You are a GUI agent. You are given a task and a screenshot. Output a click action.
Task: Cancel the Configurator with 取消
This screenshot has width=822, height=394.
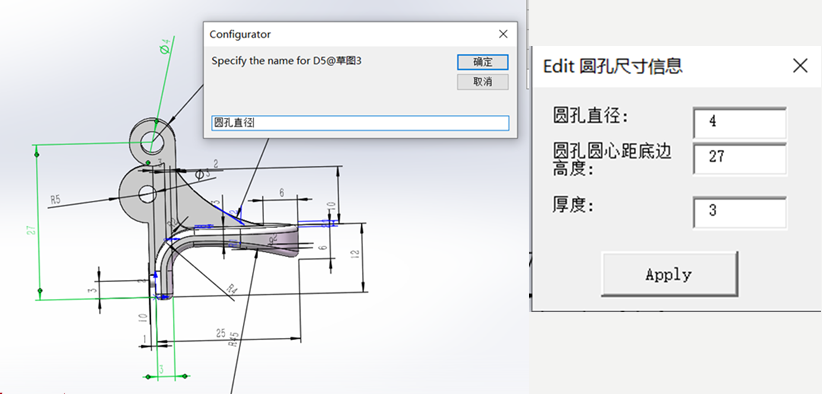(482, 82)
